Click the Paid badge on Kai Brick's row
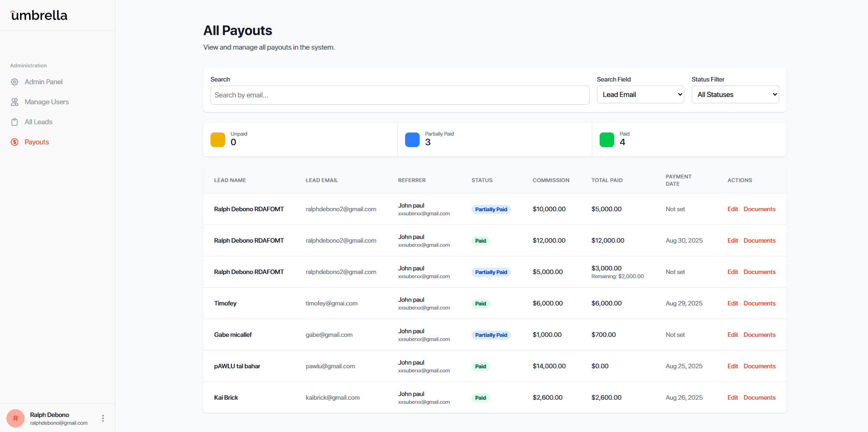Viewport: 868px width, 432px height. (480, 397)
